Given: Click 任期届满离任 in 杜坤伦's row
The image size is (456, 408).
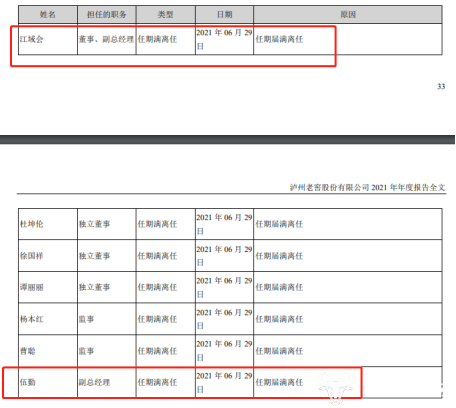Looking at the screenshot, I should click(x=279, y=224).
